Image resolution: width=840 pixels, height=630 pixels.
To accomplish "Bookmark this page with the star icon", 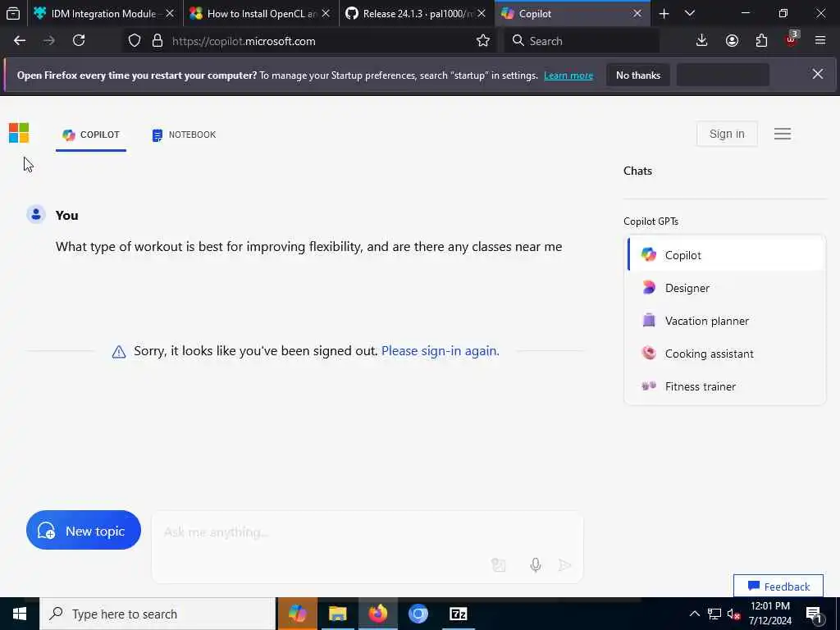I will point(483,41).
